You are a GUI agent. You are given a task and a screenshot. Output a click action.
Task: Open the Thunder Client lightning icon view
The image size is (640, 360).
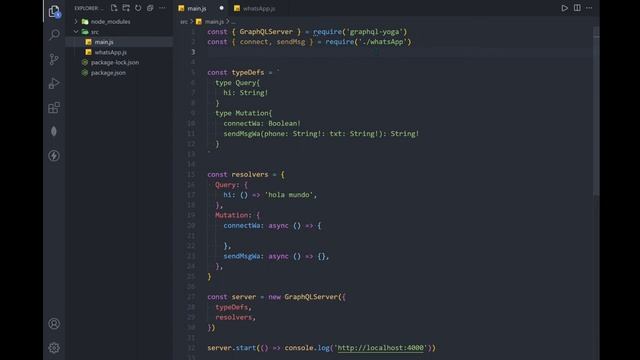[x=54, y=156]
